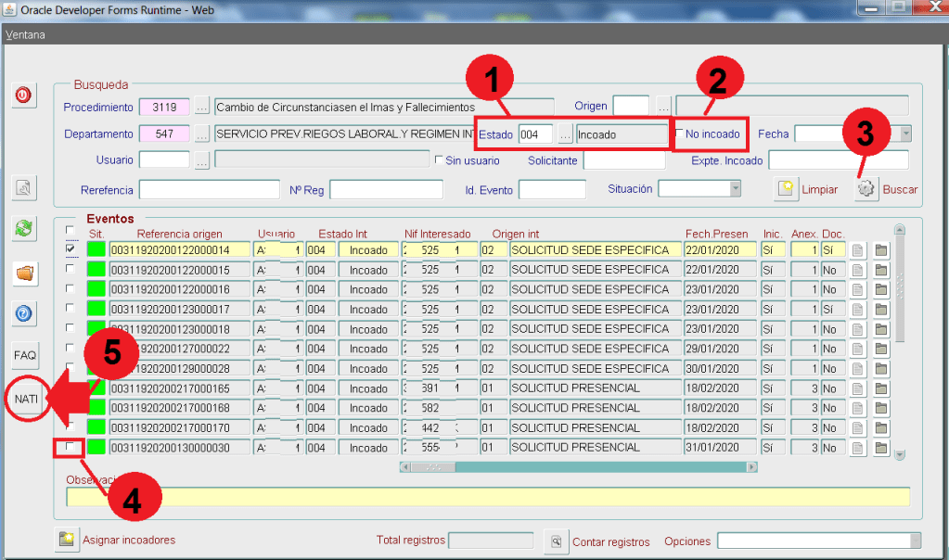The width and height of the screenshot is (949, 560).
Task: Open the Fecha dropdown arrow
Action: [x=905, y=134]
